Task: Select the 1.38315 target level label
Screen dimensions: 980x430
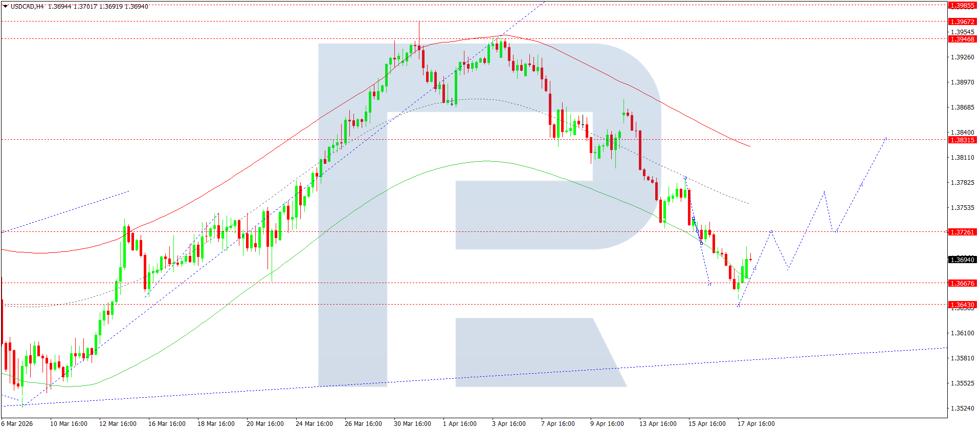Action: point(962,140)
